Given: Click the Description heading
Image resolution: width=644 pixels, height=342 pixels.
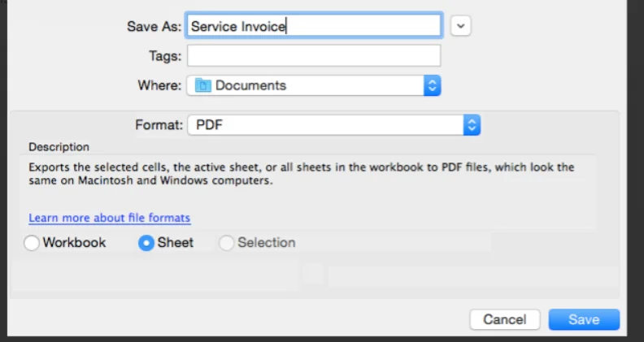Looking at the screenshot, I should (x=59, y=147).
